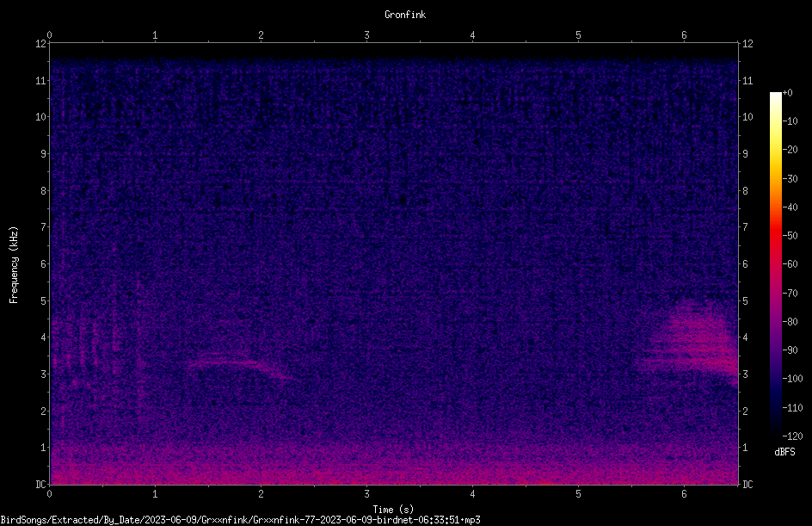Select the -50 color scale label
The width and height of the screenshot is (812, 526).
point(790,236)
